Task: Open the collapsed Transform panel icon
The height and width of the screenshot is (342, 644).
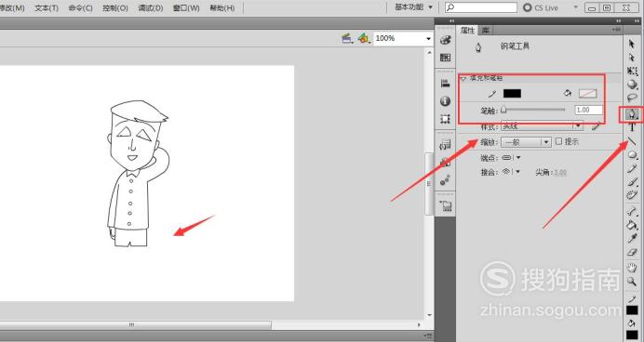Action: [445, 119]
